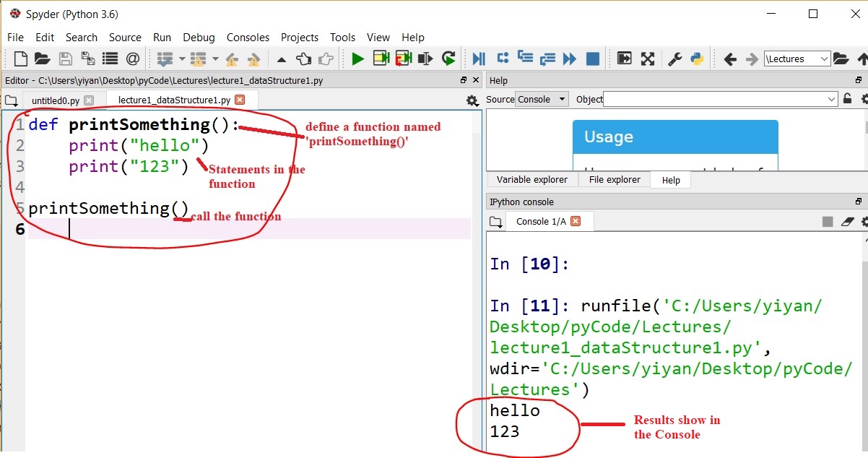The height and width of the screenshot is (458, 868).
Task: Open Preferences with the wrench icon
Action: [674, 59]
